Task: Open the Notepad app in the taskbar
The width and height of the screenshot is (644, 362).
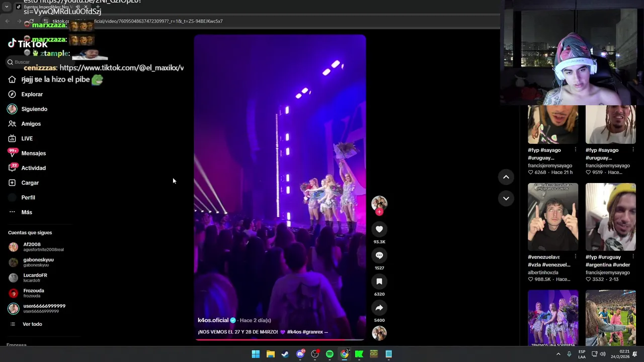Action: (x=388, y=354)
